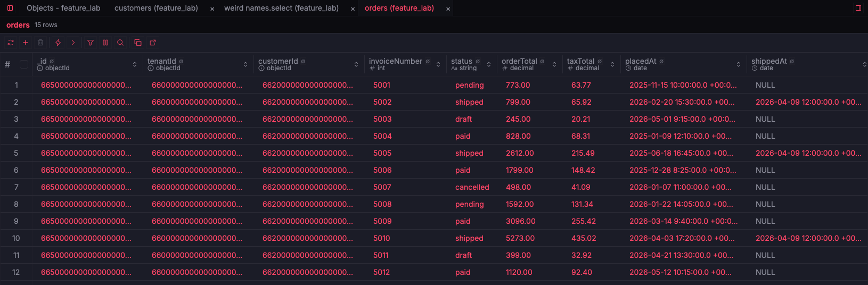Sort by the taxTotal column arrows
The width and height of the screenshot is (868, 285).
point(612,64)
